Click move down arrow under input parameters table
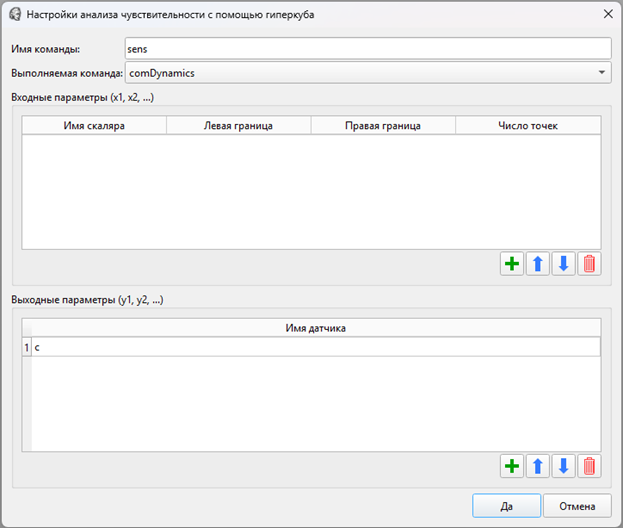Viewport: 623px width, 528px height. coord(564,265)
